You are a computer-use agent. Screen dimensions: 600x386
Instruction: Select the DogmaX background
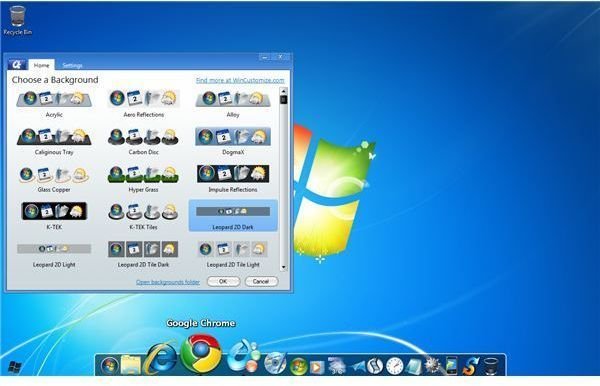click(233, 141)
